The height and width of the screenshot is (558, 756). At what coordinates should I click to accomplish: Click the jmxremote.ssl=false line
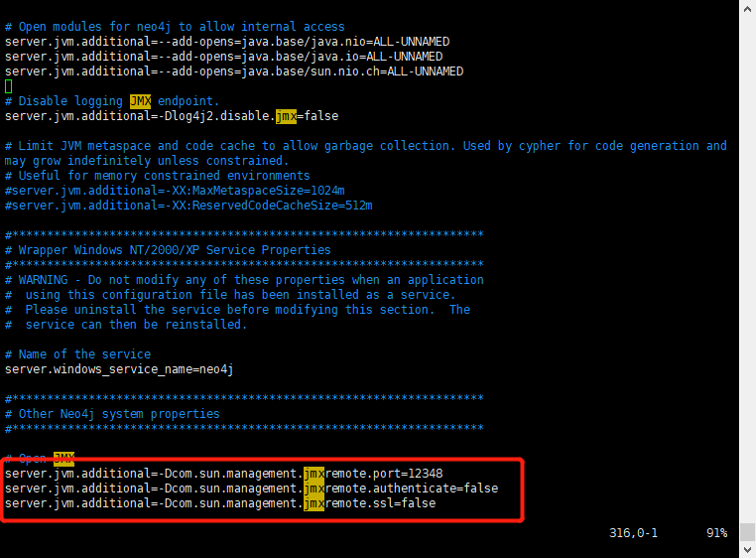(x=220, y=503)
